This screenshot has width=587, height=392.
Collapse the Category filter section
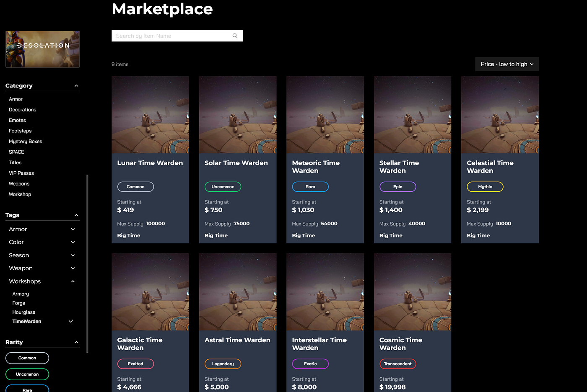[x=76, y=85]
